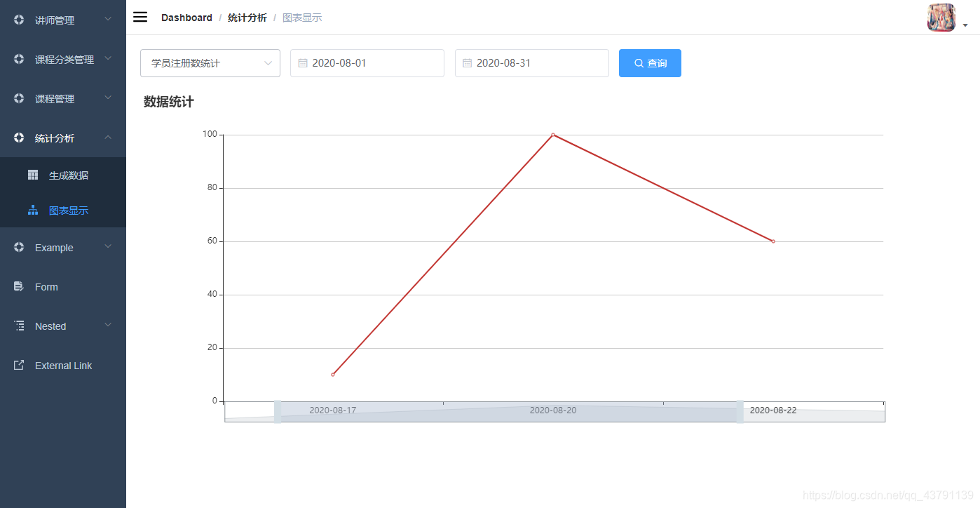Click the left zoom slider handle
This screenshot has height=508, width=980.
click(x=278, y=412)
